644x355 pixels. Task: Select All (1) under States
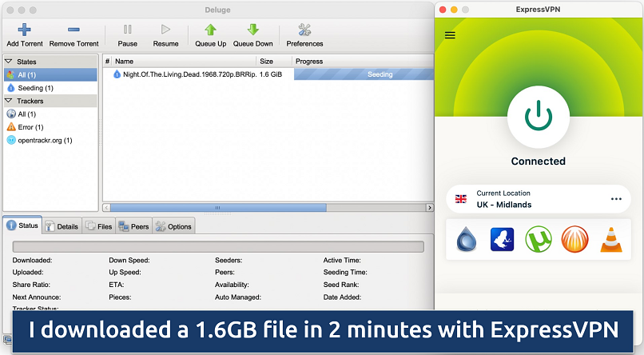pyautogui.click(x=50, y=75)
